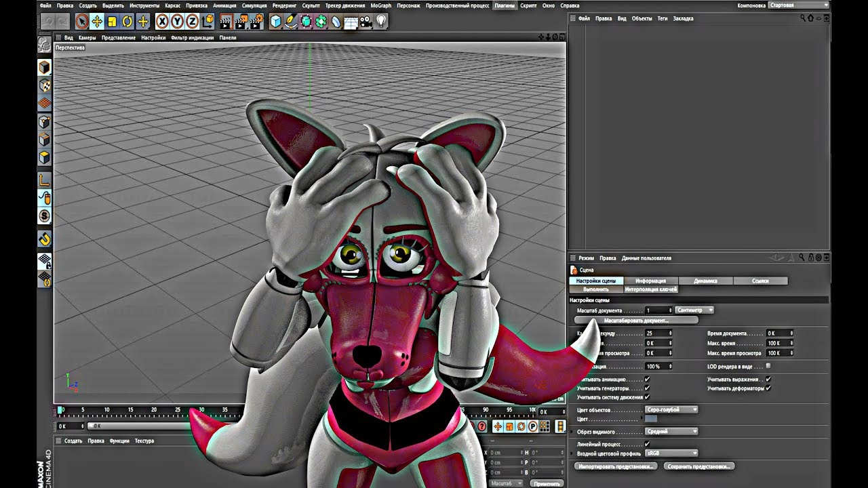Switch to Edges mode

click(x=44, y=140)
